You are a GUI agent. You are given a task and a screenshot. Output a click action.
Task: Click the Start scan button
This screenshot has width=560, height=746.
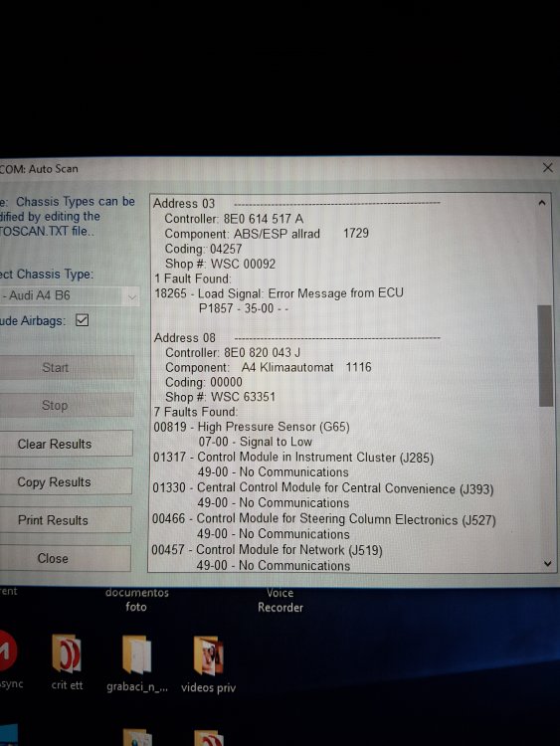65,367
